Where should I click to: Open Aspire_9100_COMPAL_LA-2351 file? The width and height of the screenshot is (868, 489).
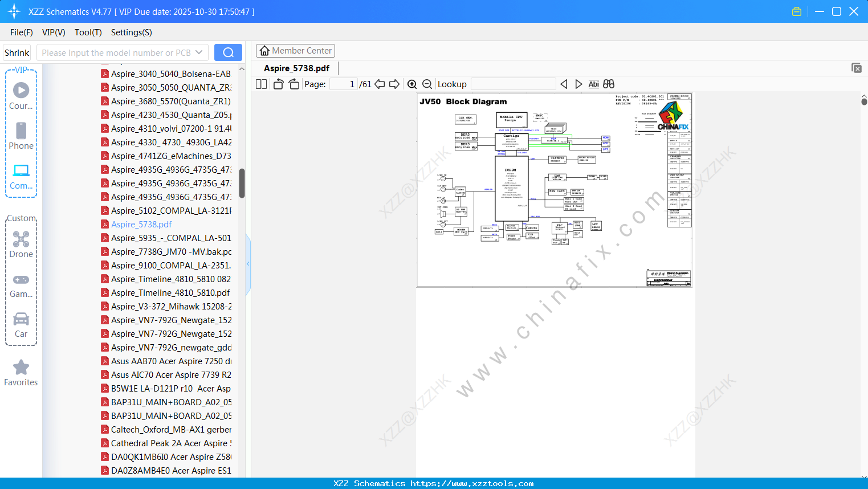point(166,265)
